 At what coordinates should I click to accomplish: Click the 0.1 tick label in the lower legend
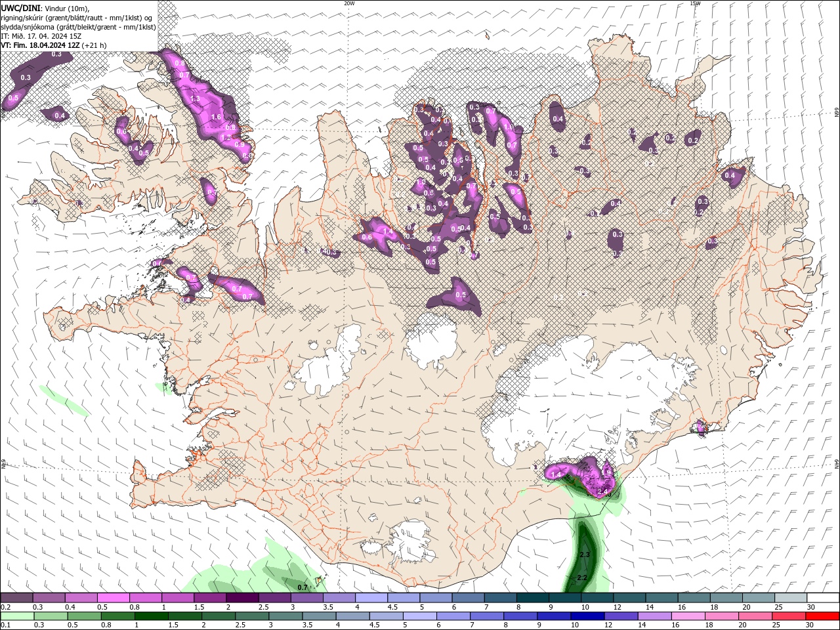(x=5, y=625)
